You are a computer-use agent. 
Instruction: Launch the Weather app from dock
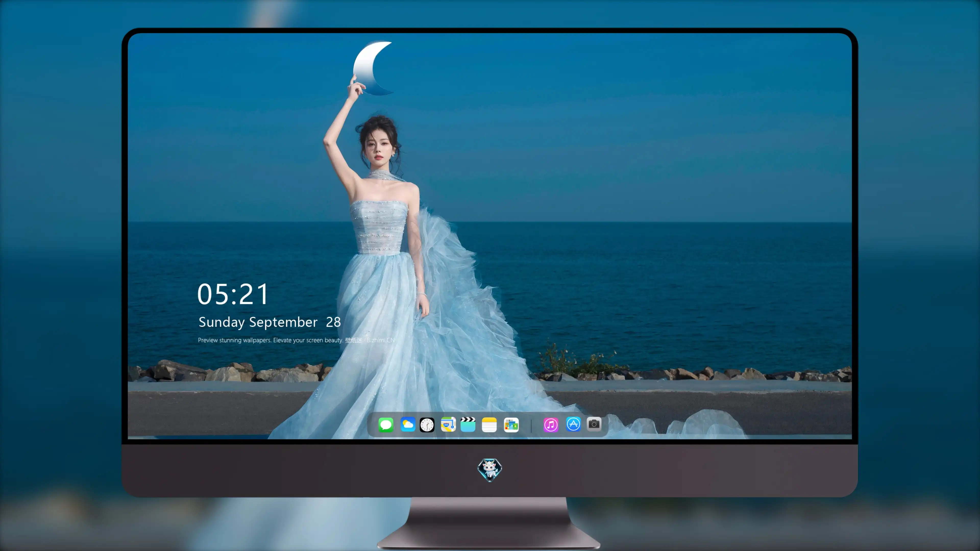click(408, 424)
